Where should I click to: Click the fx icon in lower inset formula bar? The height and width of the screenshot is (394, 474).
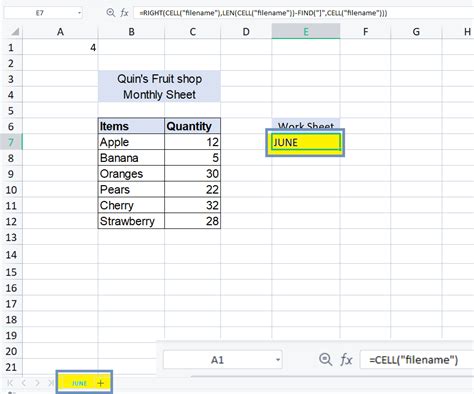click(346, 360)
